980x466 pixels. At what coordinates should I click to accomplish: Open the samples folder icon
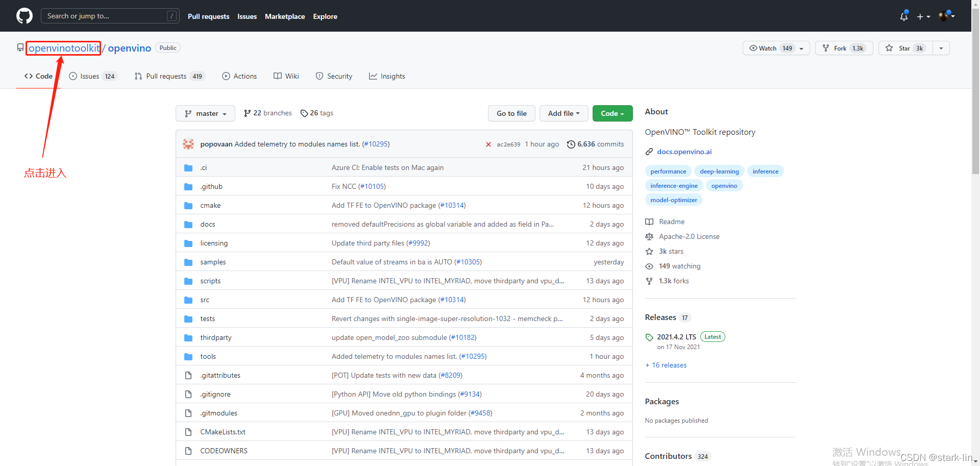click(x=188, y=262)
